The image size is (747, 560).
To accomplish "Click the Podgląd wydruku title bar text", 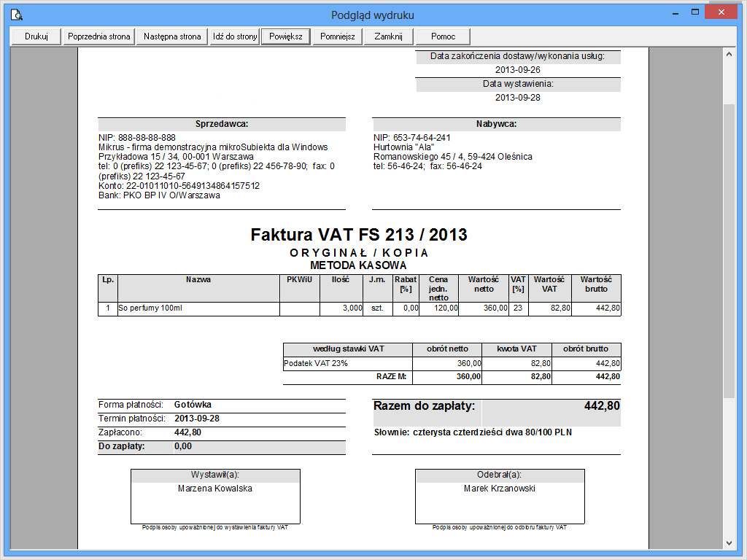I will tap(373, 15).
